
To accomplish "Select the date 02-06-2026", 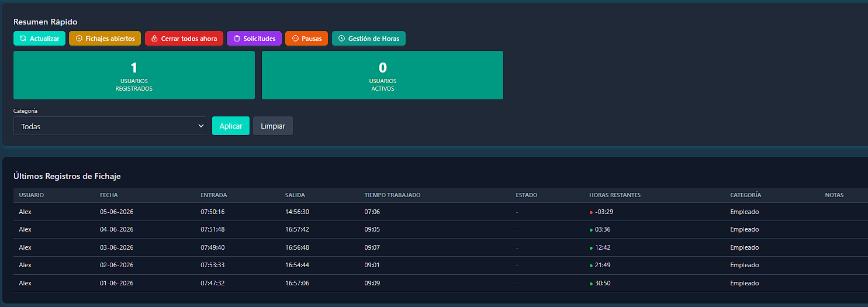I will [117, 265].
